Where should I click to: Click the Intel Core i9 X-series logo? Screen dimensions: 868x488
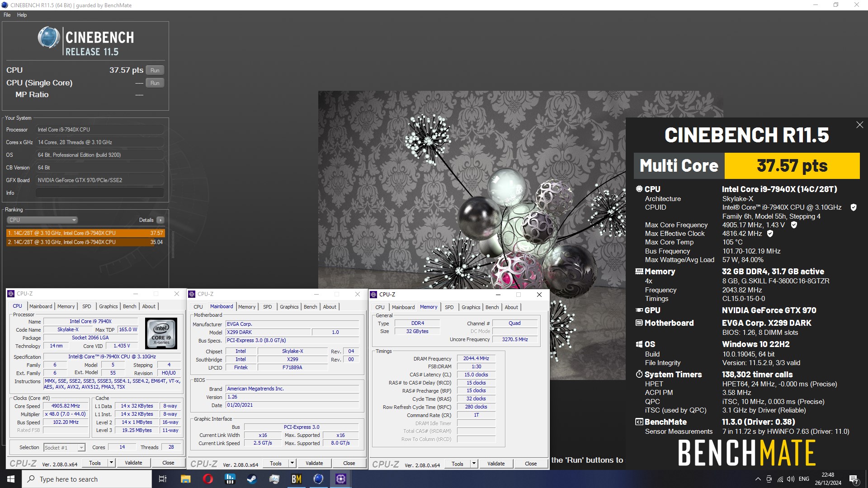pyautogui.click(x=161, y=333)
